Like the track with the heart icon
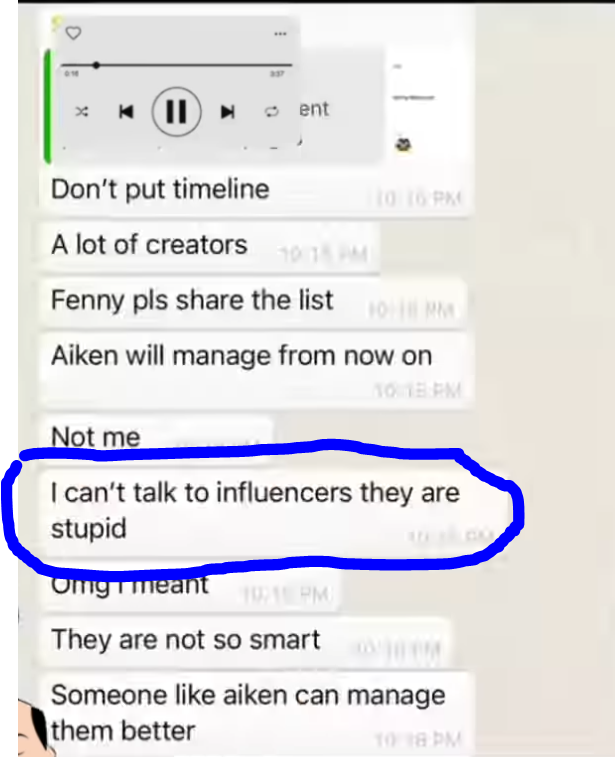 [73, 33]
